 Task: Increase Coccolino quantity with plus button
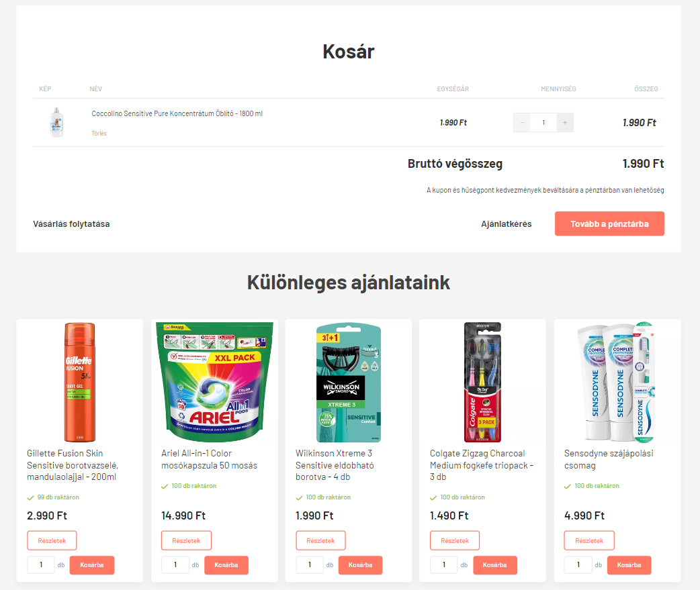565,123
